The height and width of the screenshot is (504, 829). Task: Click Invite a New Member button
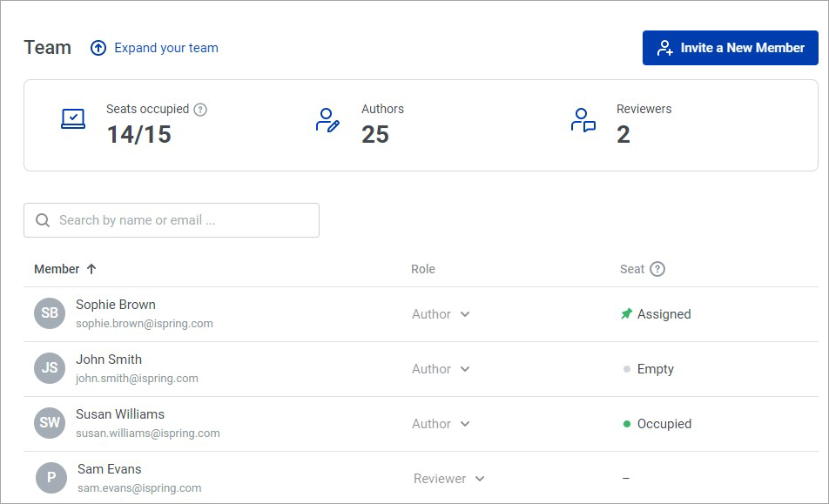click(x=730, y=48)
